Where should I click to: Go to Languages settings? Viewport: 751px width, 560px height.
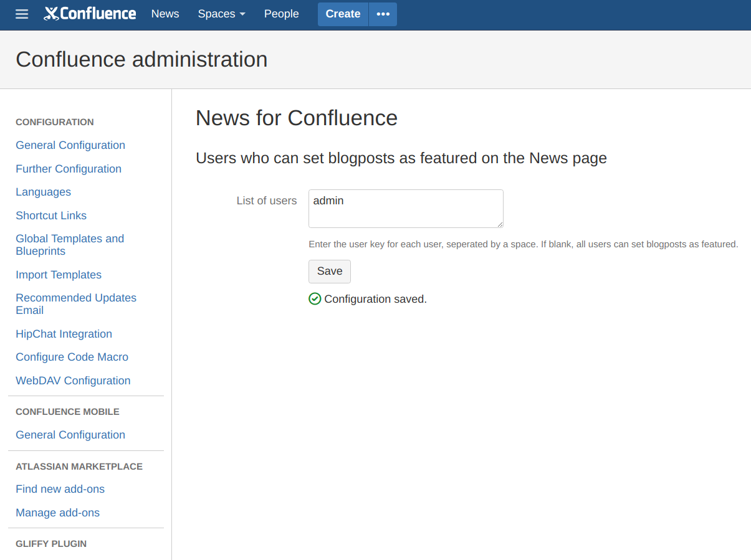click(x=43, y=192)
